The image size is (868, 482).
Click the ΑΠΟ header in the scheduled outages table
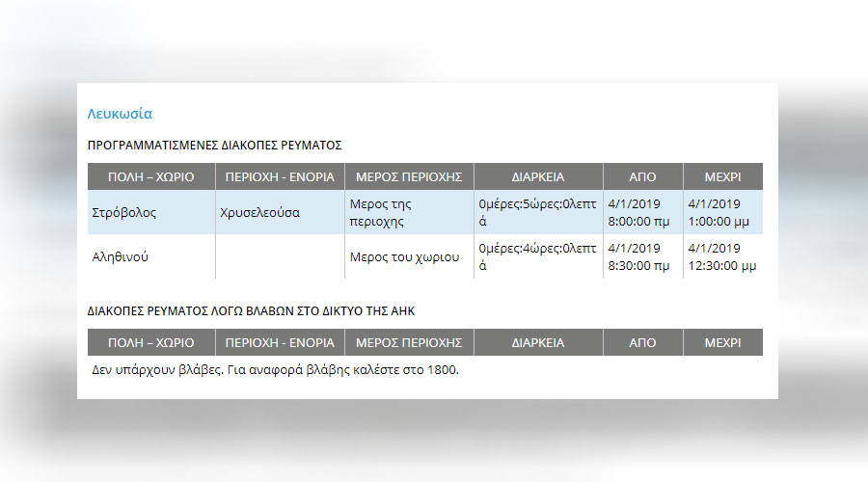pos(642,176)
